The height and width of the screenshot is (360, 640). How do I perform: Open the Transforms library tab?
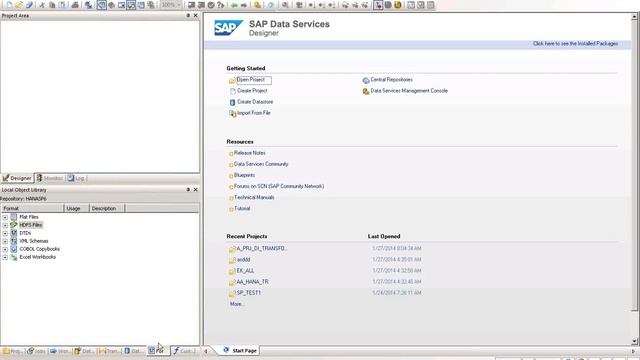tap(109, 351)
